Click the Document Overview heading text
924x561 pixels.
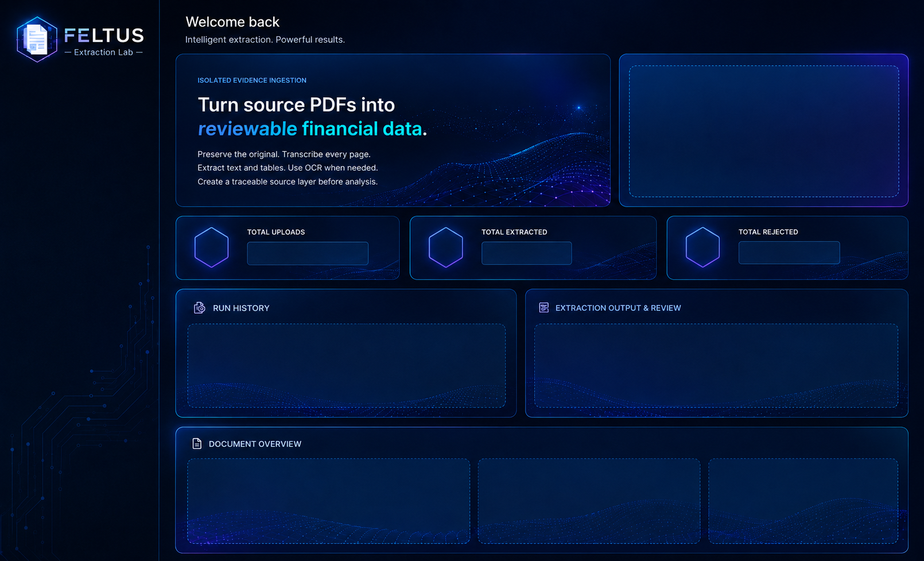(255, 444)
